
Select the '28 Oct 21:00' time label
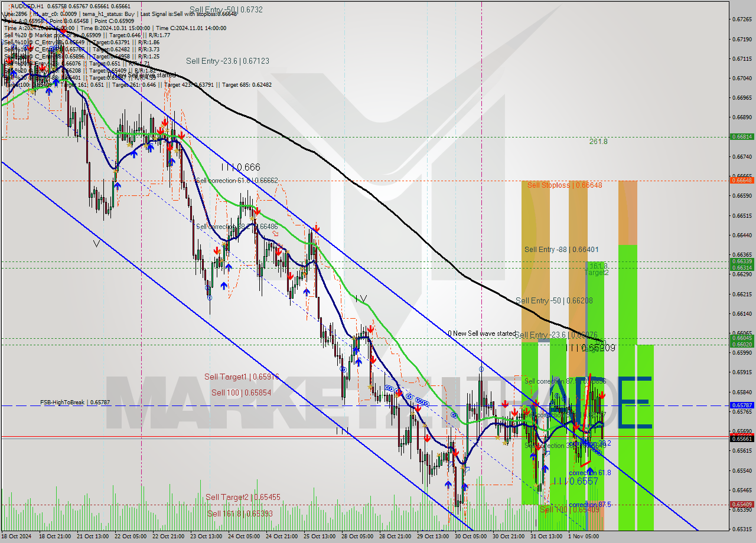pyautogui.click(x=396, y=537)
